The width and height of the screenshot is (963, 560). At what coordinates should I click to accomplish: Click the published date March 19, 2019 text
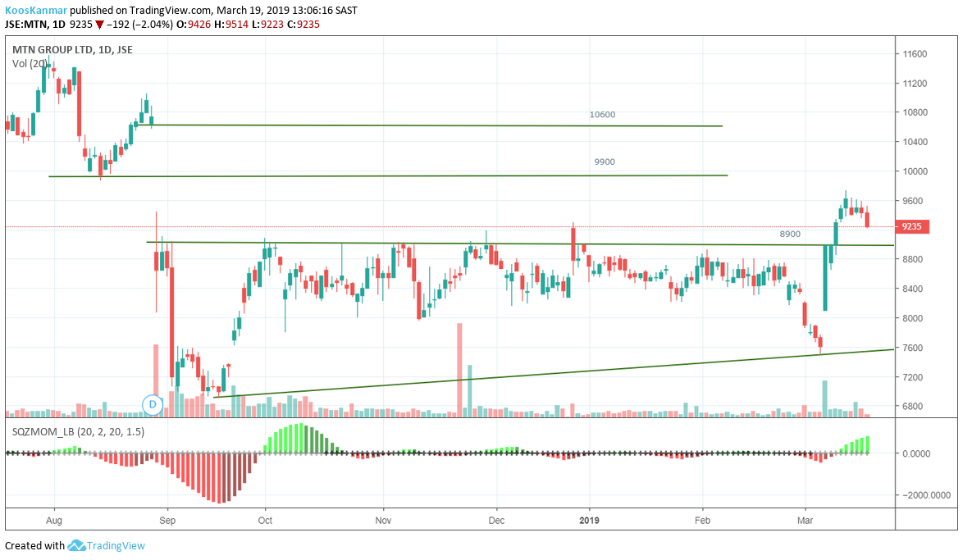[253, 11]
